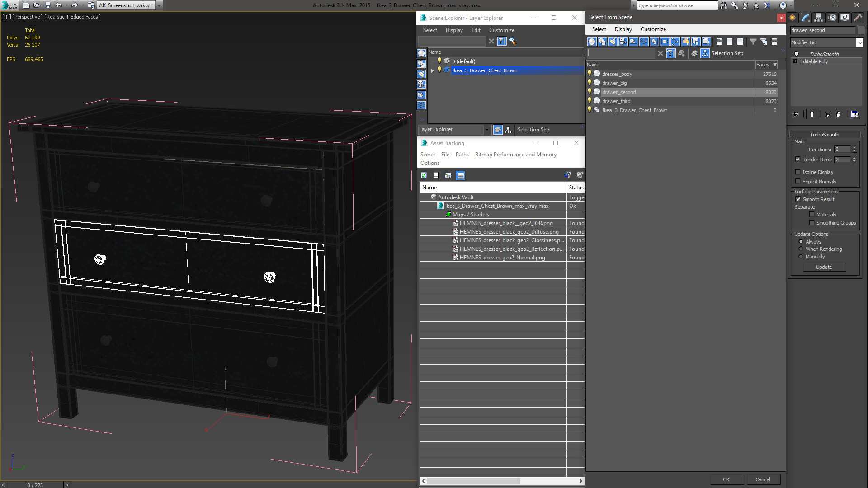Viewport: 868px width, 488px height.
Task: Open the Hierarchy command panel tab
Action: (x=819, y=18)
